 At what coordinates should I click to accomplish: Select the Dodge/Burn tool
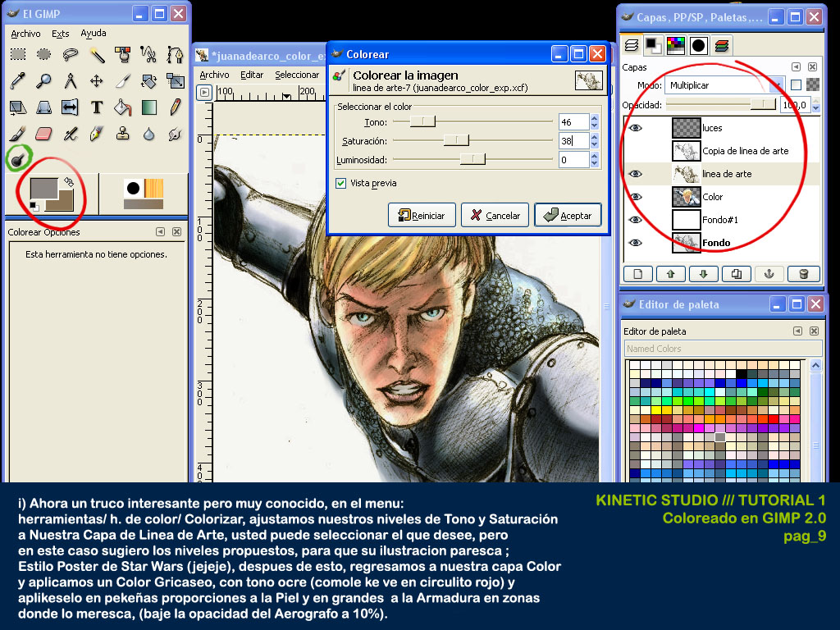(18, 159)
